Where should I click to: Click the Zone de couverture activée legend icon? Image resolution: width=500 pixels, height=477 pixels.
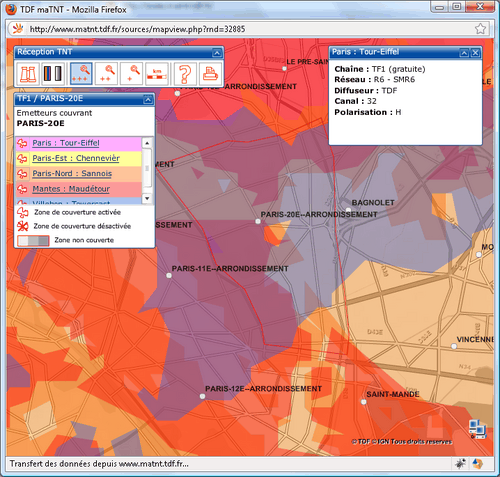(x=23, y=212)
